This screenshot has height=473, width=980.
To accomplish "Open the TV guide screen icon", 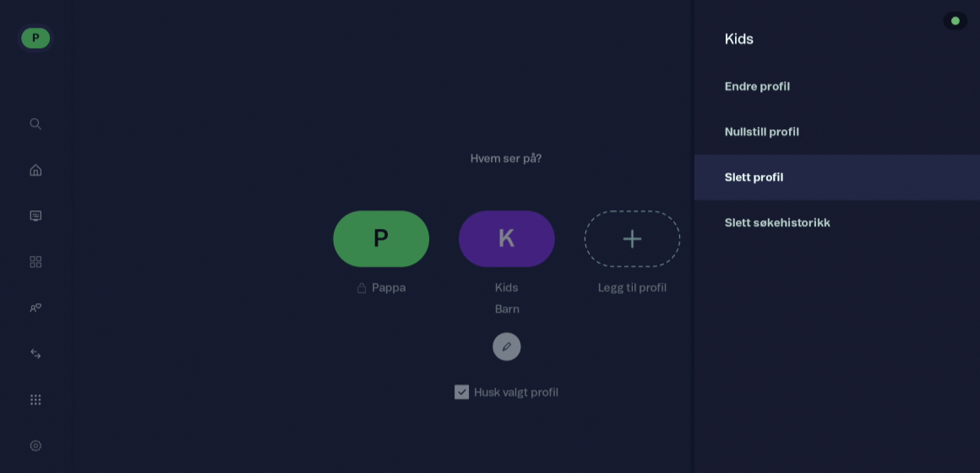I will tap(35, 215).
